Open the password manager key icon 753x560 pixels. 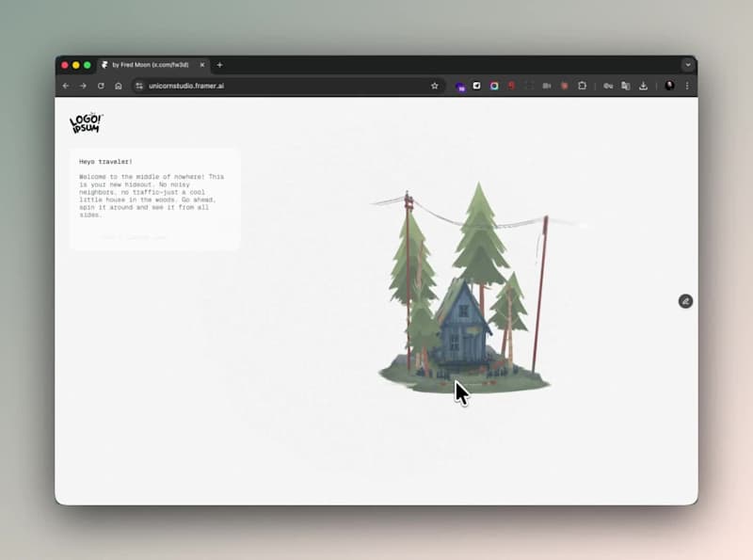point(608,86)
